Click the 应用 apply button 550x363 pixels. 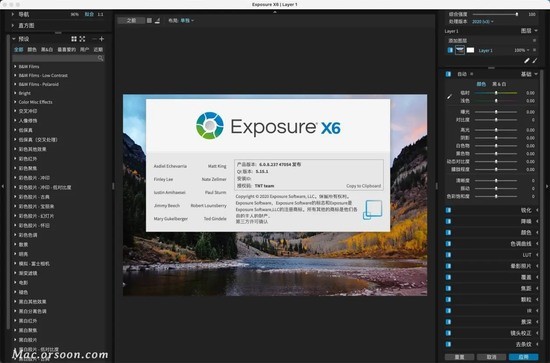click(523, 357)
